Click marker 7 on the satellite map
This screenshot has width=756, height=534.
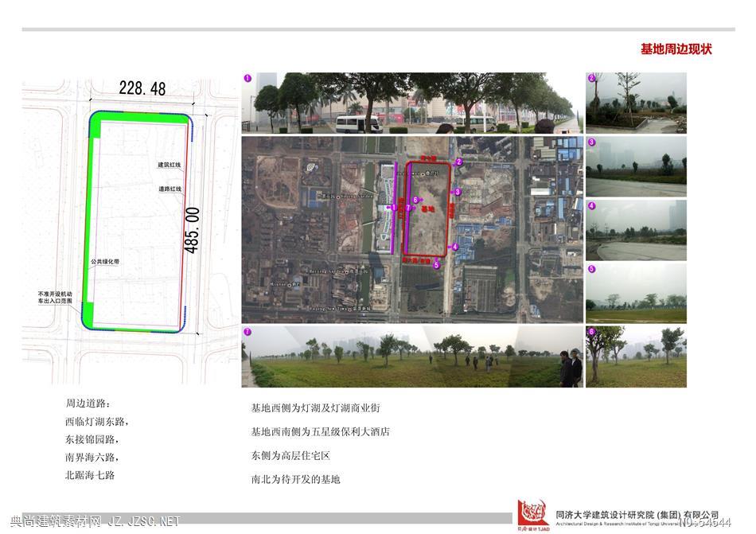(x=408, y=208)
